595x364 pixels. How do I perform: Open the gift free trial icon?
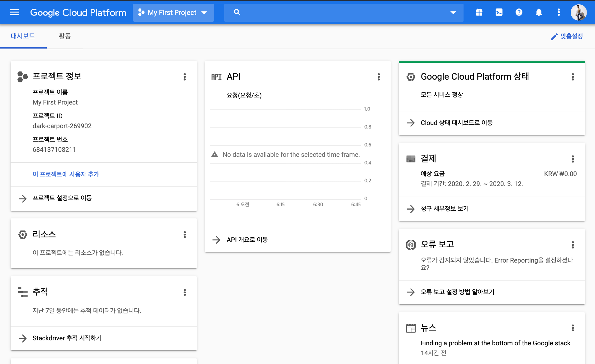pos(479,12)
